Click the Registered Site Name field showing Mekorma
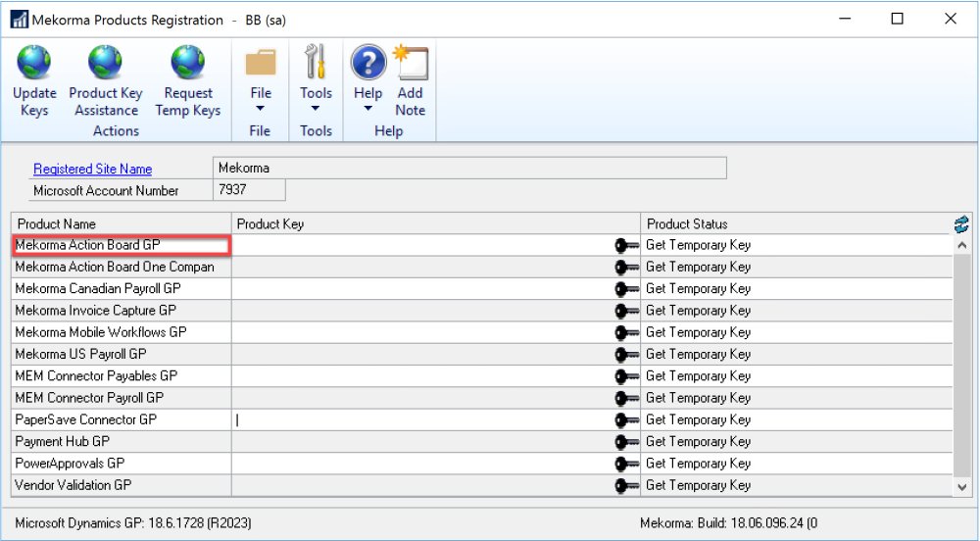This screenshot has width=980, height=541. [469, 168]
